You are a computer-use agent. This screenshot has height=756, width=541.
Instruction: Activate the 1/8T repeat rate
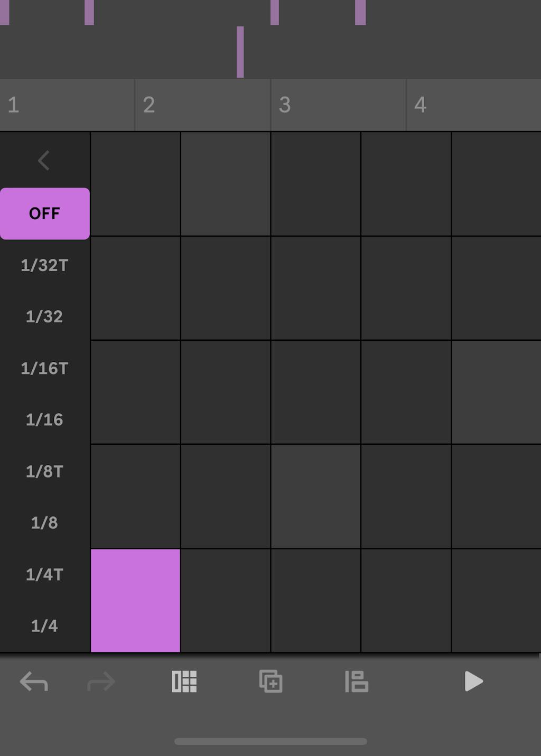[x=44, y=472]
